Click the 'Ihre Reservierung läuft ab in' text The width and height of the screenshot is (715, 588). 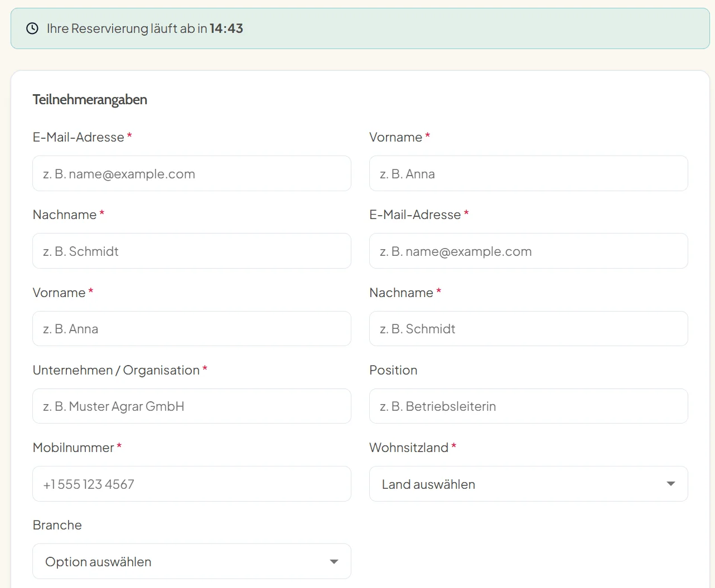coord(127,28)
